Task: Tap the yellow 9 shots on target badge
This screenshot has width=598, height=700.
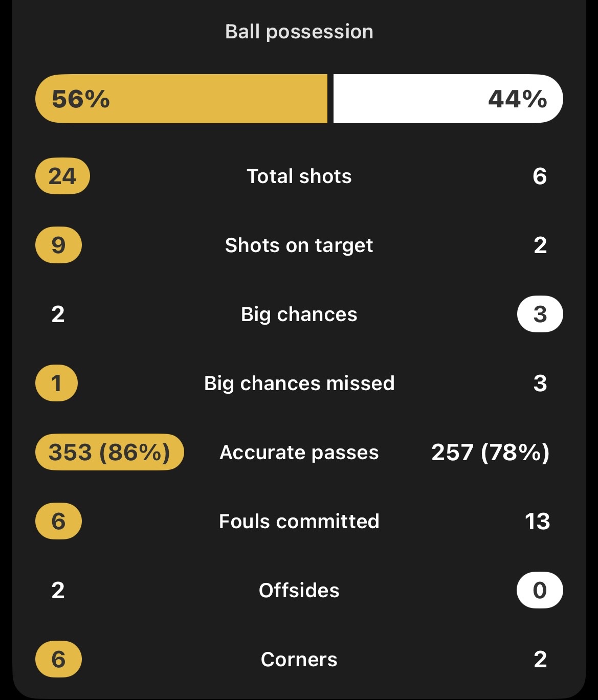Action: (58, 245)
